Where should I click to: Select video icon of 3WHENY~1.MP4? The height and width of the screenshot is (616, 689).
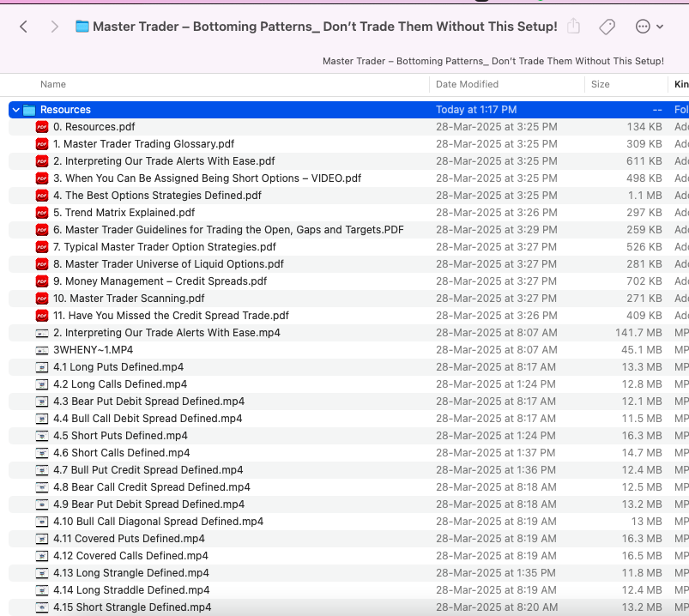[x=42, y=350]
